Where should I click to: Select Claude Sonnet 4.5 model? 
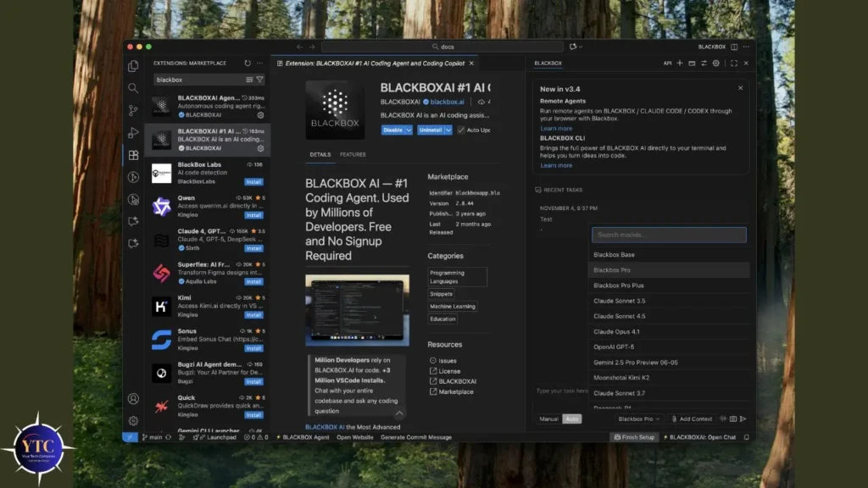point(669,316)
